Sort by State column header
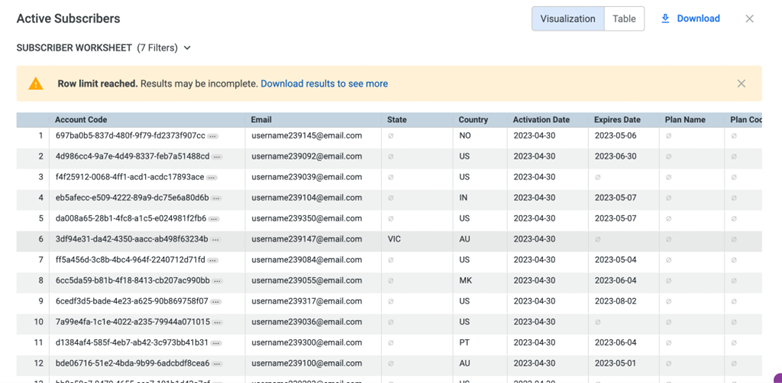Image resolution: width=782 pixels, height=383 pixels. pos(397,120)
